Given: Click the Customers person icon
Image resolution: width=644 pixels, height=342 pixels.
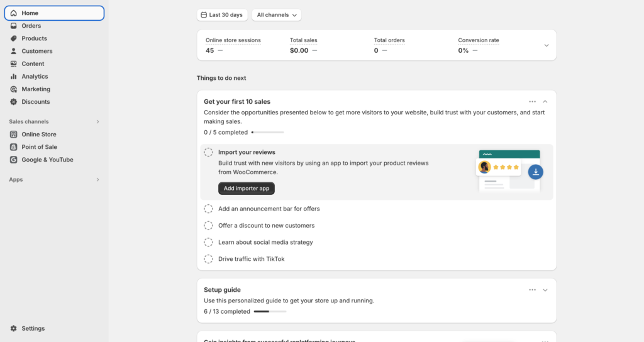Looking at the screenshot, I should pos(14,52).
